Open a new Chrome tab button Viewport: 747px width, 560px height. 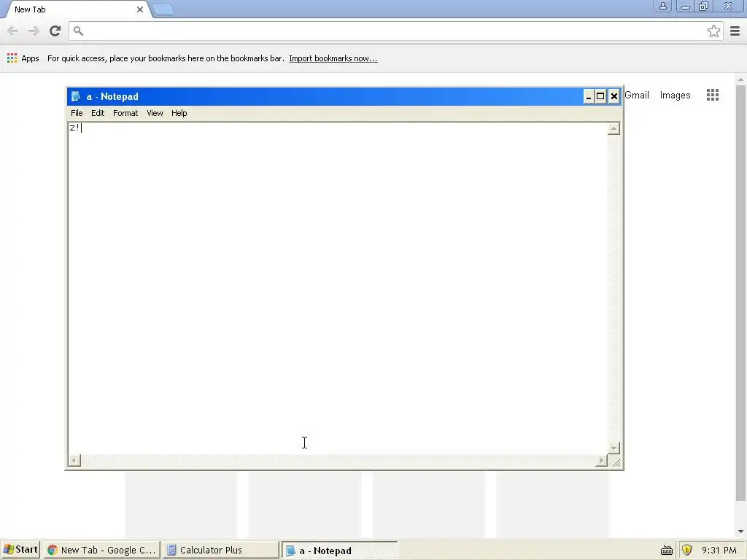(163, 10)
